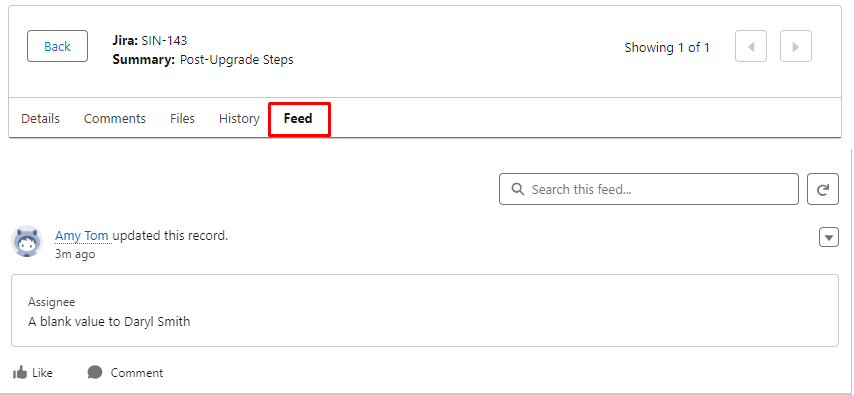This screenshot has width=854, height=395.
Task: View the History tab
Action: [239, 118]
